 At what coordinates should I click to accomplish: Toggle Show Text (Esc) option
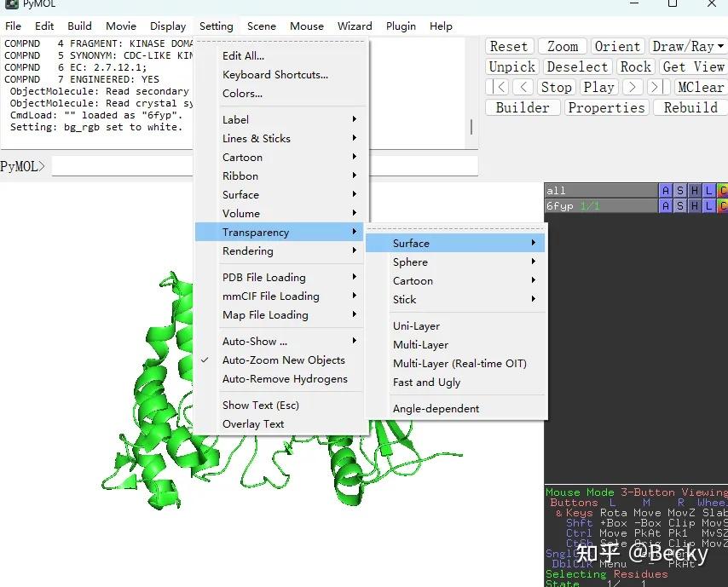pyautogui.click(x=281, y=405)
